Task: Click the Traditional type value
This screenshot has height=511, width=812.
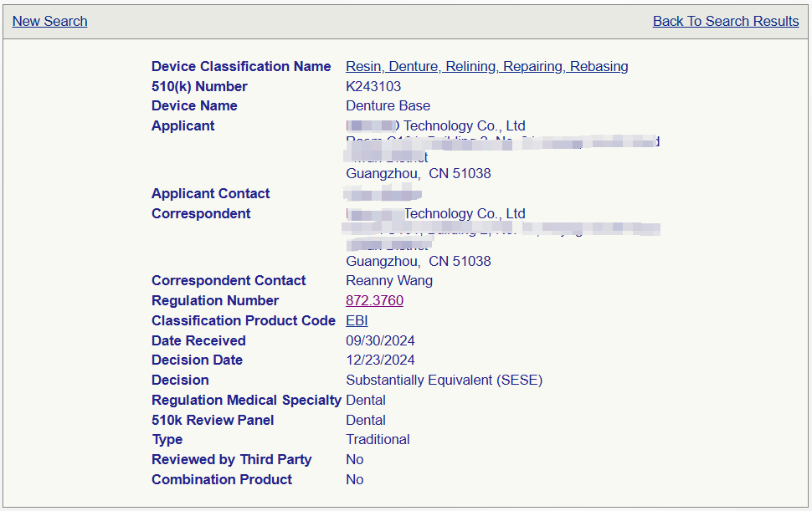Action: click(378, 440)
